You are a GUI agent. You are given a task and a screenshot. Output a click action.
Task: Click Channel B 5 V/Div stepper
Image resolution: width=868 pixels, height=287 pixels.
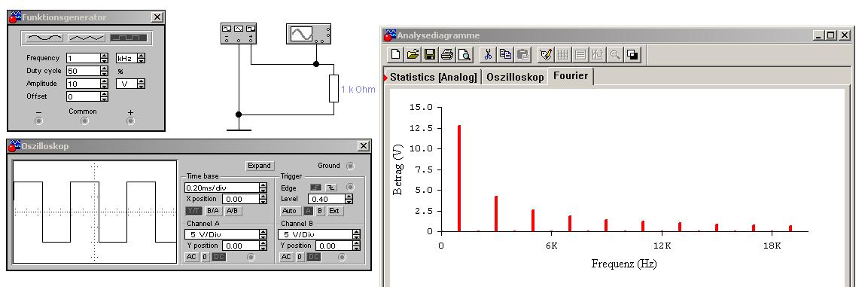pos(357,234)
